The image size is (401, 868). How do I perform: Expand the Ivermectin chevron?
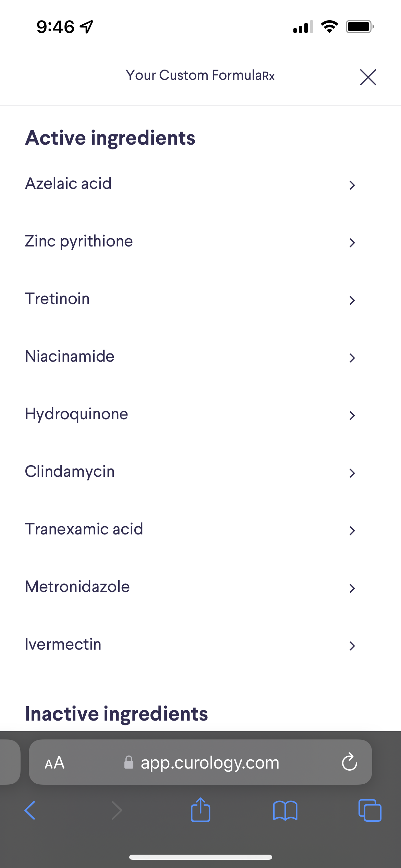coord(352,646)
